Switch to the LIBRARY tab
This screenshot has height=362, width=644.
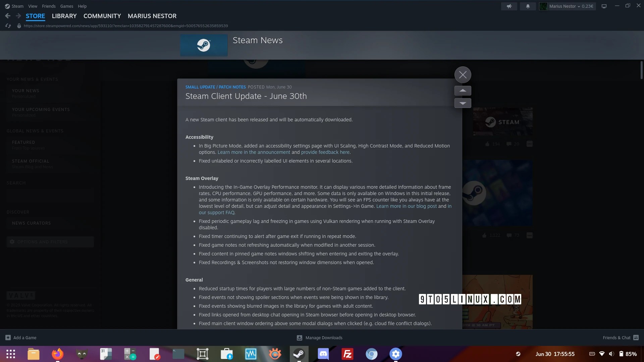pyautogui.click(x=64, y=16)
